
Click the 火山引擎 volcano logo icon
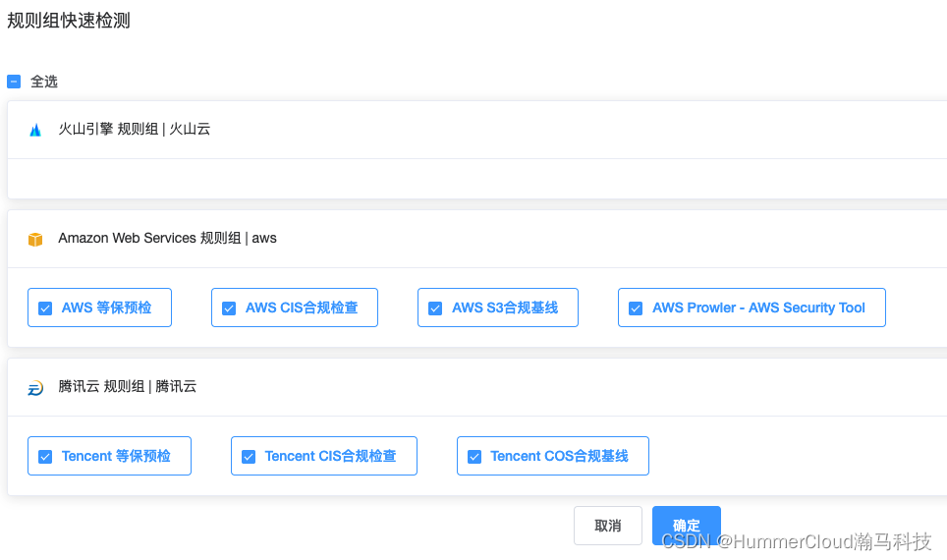point(35,130)
